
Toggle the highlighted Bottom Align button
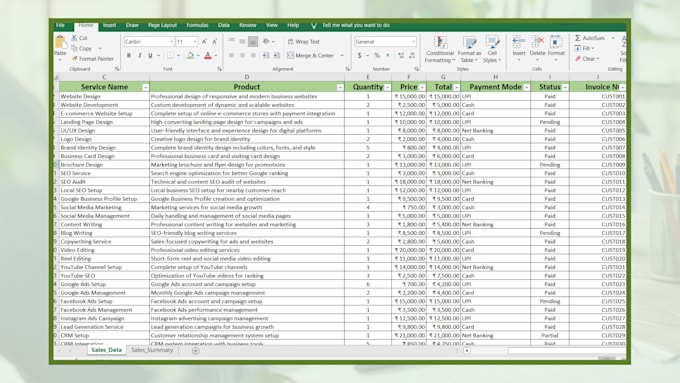point(253,41)
